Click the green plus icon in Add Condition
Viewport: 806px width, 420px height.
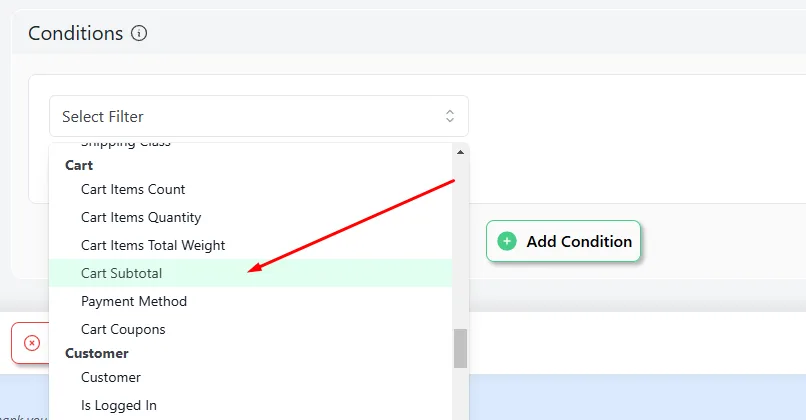[507, 241]
